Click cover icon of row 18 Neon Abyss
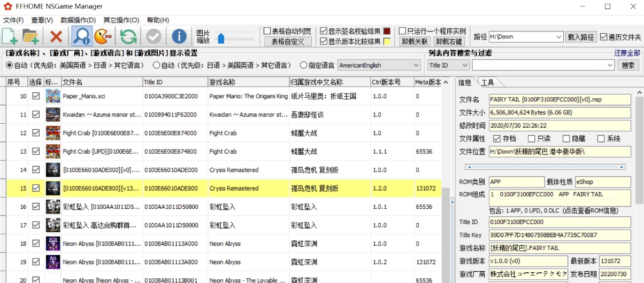Screen dimensions: 644x283 tap(53, 243)
